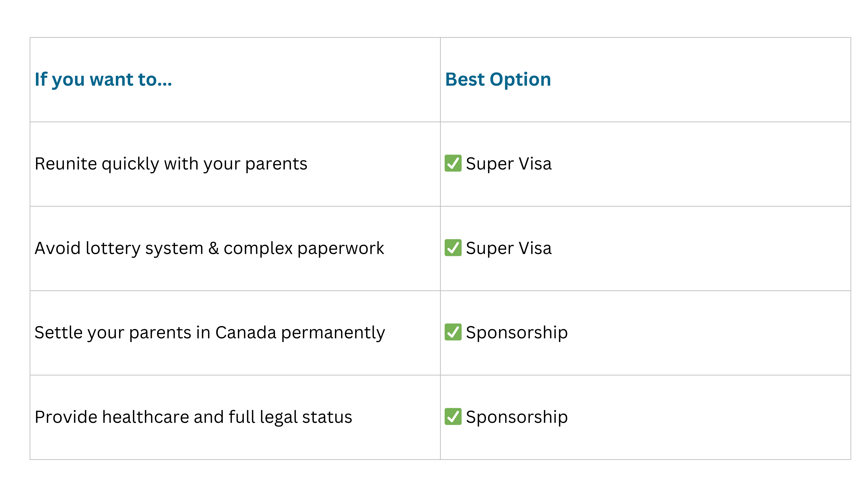Click the word 'permanently' in the third row
This screenshot has height=489, width=868.
click(x=333, y=333)
